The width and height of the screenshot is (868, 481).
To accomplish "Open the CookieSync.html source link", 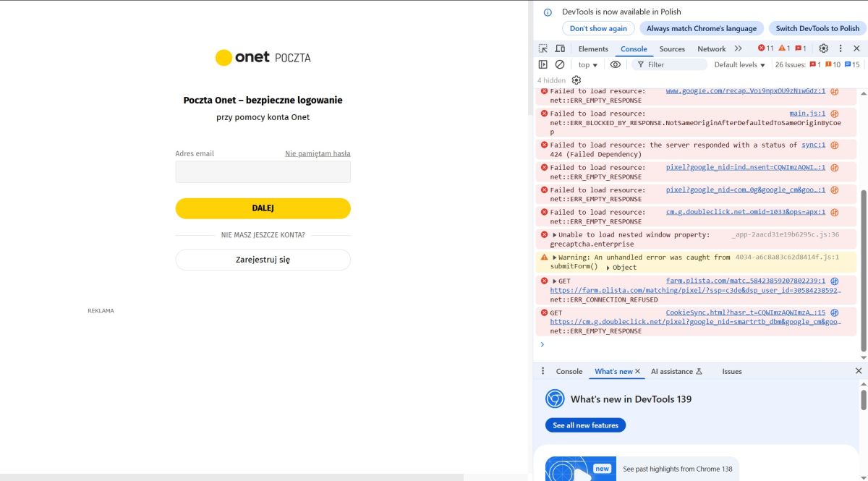I will [x=746, y=313].
